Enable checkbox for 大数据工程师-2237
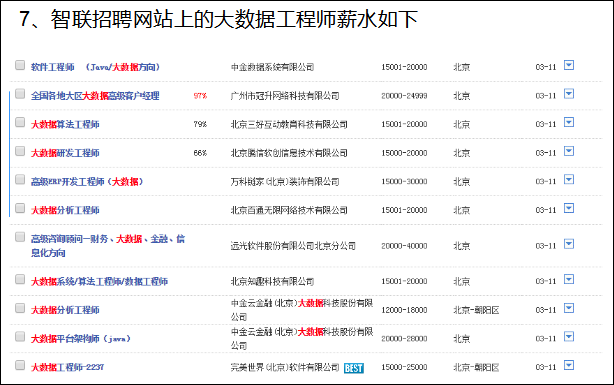Image resolution: width=614 pixels, height=385 pixels. 20,365
